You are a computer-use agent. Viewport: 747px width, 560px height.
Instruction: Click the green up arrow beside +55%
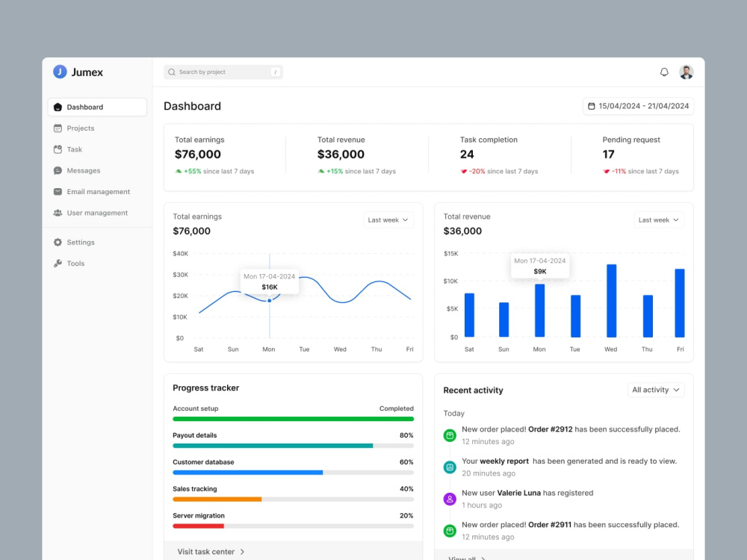(x=179, y=172)
